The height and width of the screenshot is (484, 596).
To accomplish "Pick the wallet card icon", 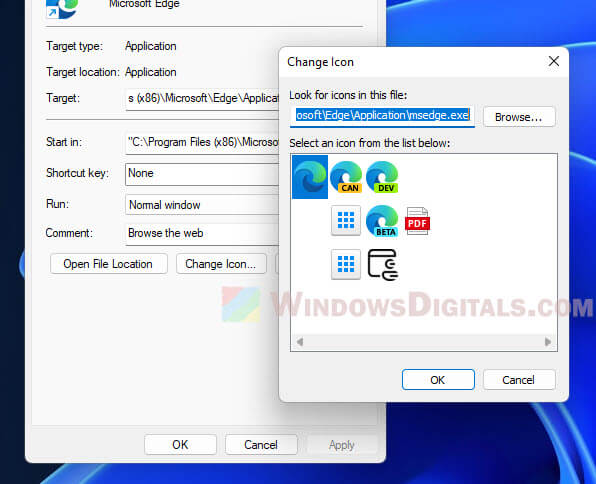I will (x=383, y=265).
